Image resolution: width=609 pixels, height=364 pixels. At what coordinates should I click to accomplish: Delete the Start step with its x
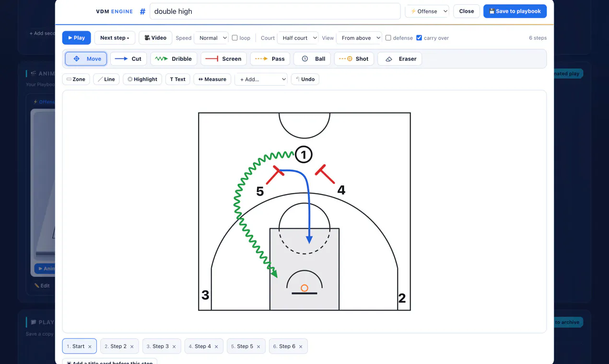[90, 347]
